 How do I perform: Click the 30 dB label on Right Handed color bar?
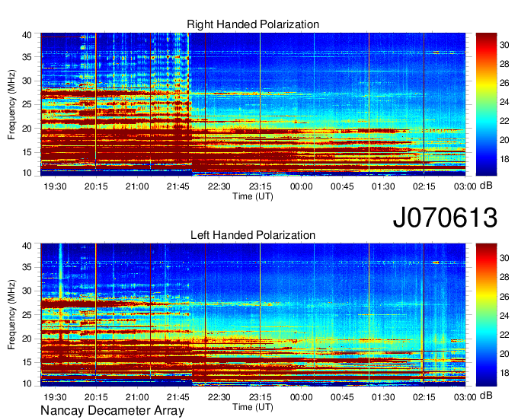click(504, 45)
